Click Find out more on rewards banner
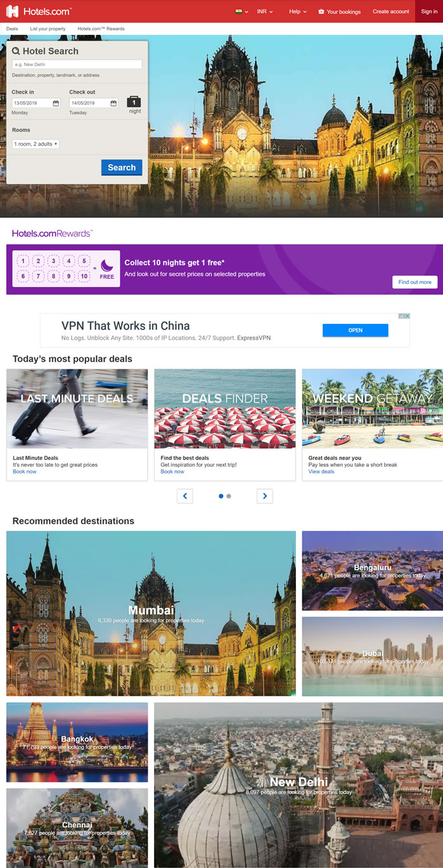Viewport: 443px width, 868px height. (414, 282)
